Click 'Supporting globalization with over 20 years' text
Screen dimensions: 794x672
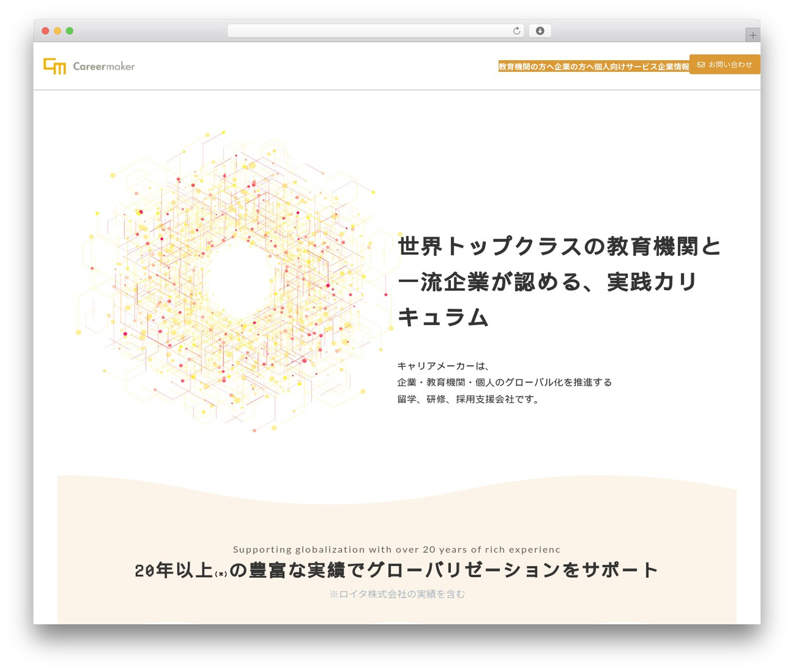pyautogui.click(x=396, y=549)
